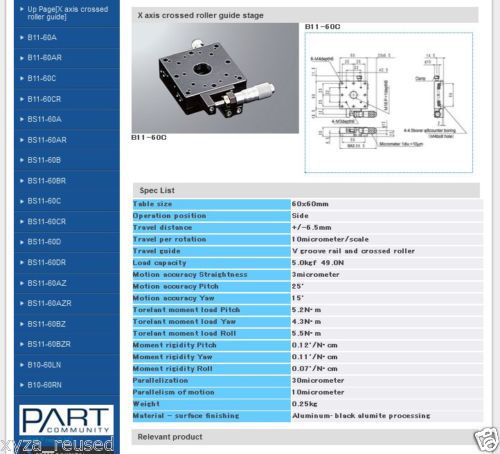Click Torelant moment load Pitch label

pyautogui.click(x=186, y=310)
